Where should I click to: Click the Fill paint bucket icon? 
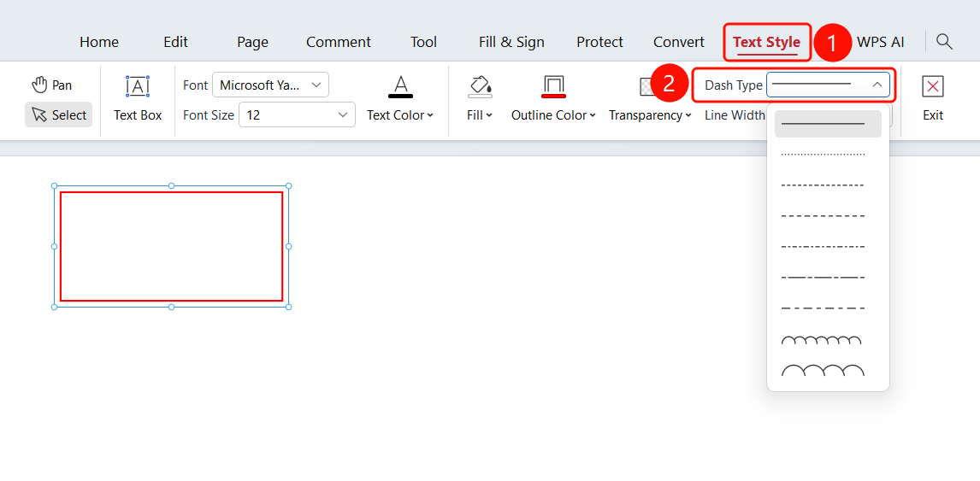coord(480,86)
